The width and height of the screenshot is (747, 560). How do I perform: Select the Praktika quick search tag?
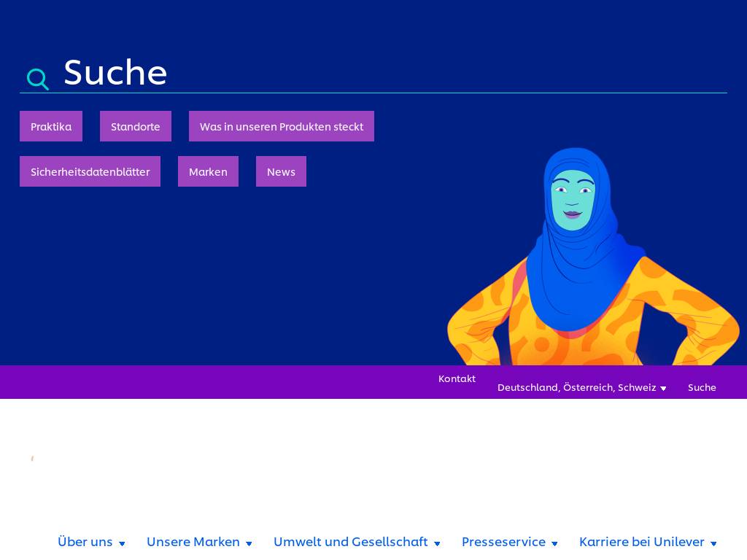click(51, 126)
